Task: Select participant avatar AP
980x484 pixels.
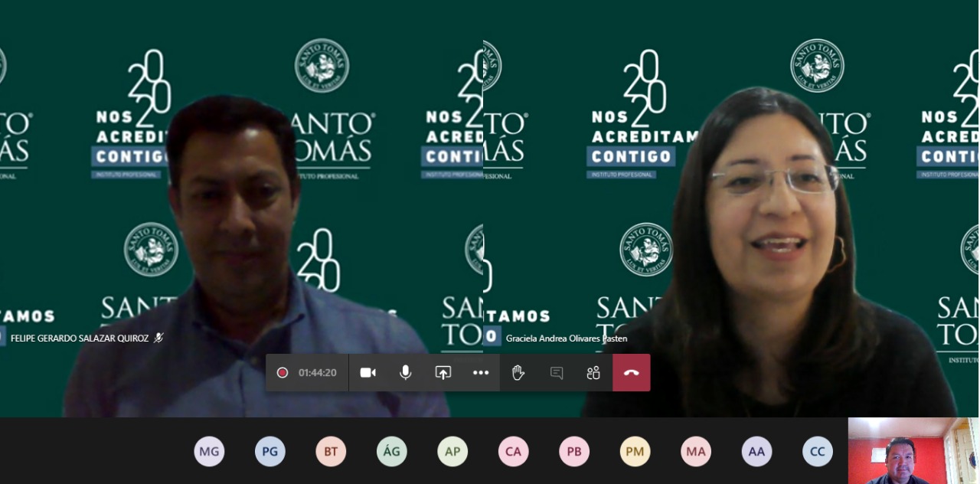Action: 452,452
